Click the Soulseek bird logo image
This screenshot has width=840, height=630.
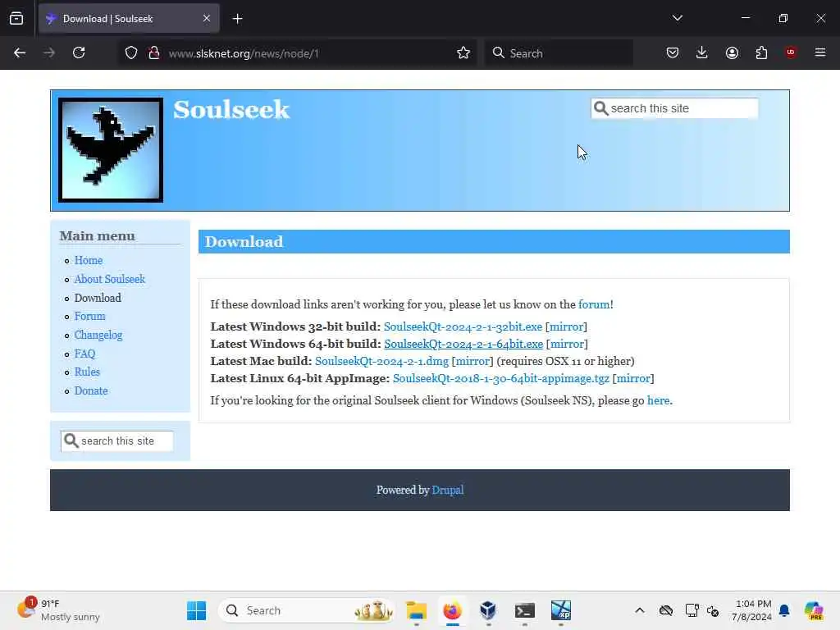pyautogui.click(x=111, y=150)
